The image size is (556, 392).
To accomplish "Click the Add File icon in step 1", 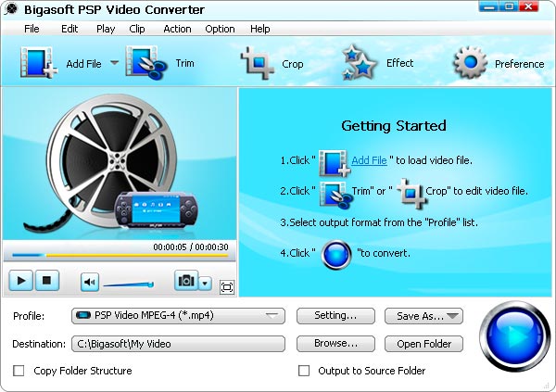I will pyautogui.click(x=335, y=163).
